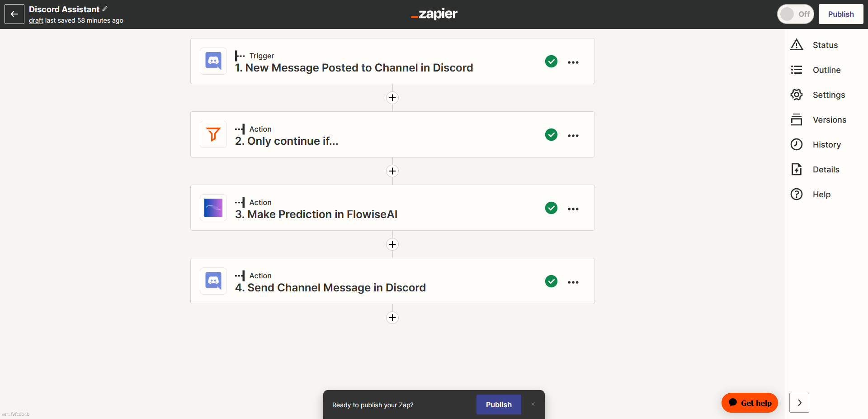Image resolution: width=868 pixels, height=419 pixels.
Task: Open History from the right sidebar
Action: pyautogui.click(x=826, y=145)
